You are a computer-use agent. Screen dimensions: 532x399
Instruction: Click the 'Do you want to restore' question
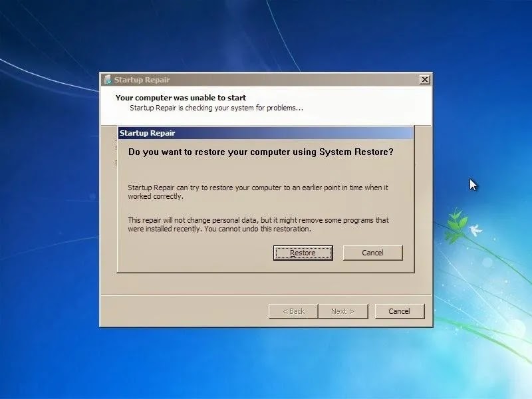pyautogui.click(x=261, y=152)
